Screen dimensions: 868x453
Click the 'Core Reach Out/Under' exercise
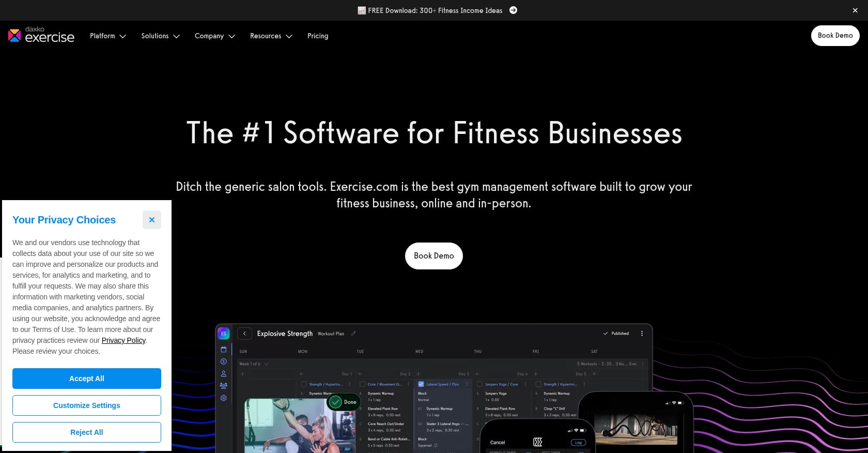click(386, 424)
